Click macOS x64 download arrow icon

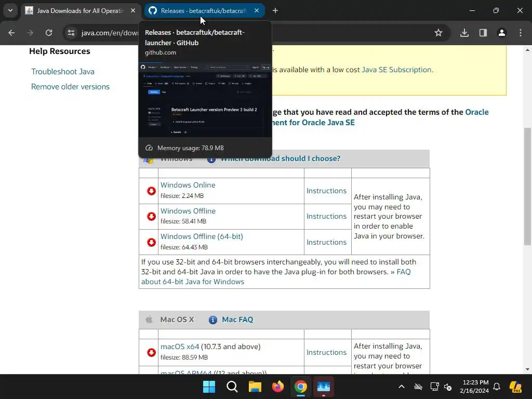coord(151,353)
